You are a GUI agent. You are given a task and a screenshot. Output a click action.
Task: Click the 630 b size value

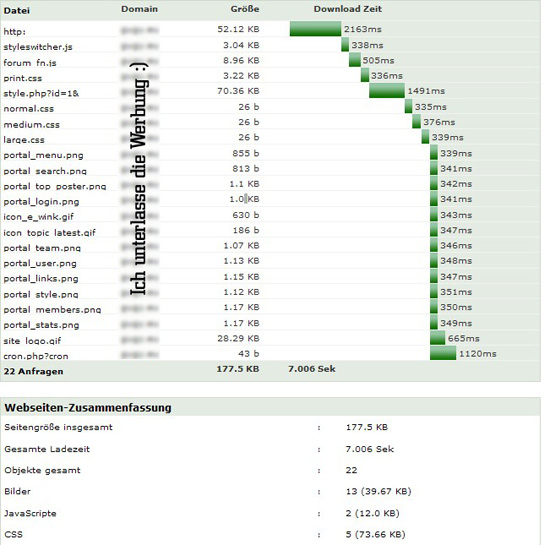pyautogui.click(x=246, y=215)
